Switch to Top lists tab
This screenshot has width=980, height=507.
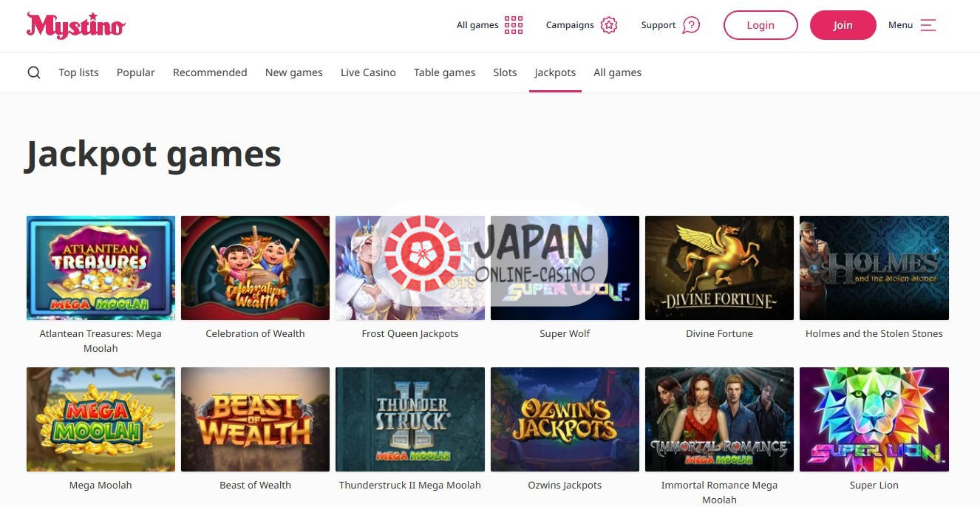point(79,72)
